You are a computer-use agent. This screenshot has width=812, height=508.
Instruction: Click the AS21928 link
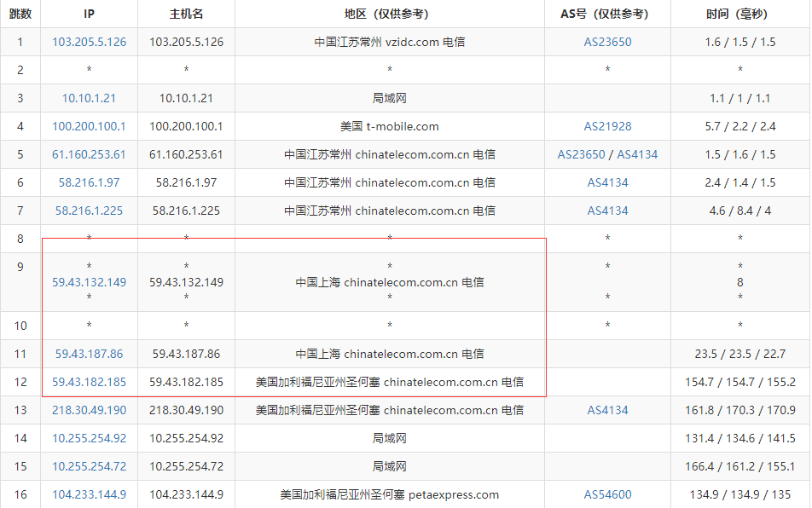(607, 126)
